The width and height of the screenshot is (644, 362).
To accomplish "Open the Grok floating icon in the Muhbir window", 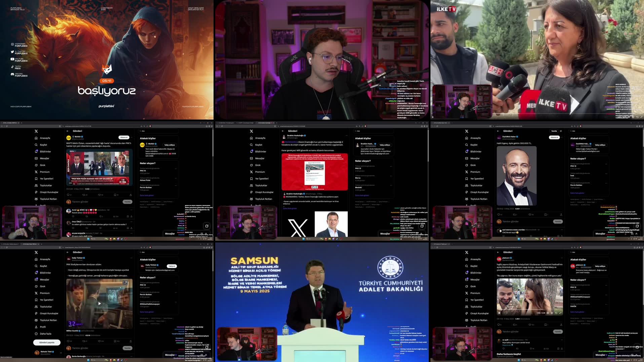I will point(207,226).
